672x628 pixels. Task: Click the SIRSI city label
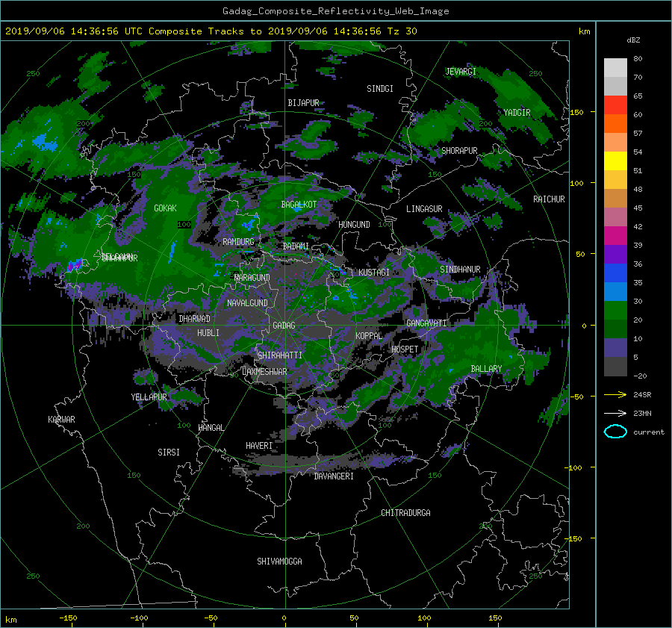click(169, 453)
